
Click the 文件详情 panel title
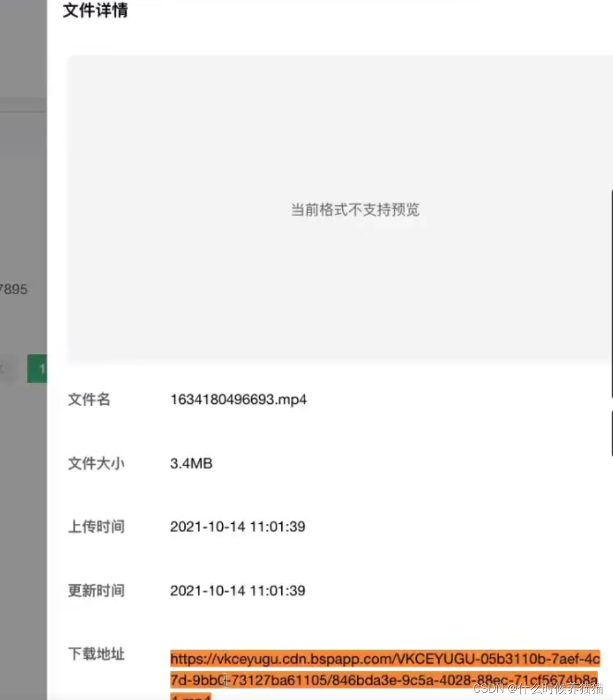pyautogui.click(x=95, y=10)
